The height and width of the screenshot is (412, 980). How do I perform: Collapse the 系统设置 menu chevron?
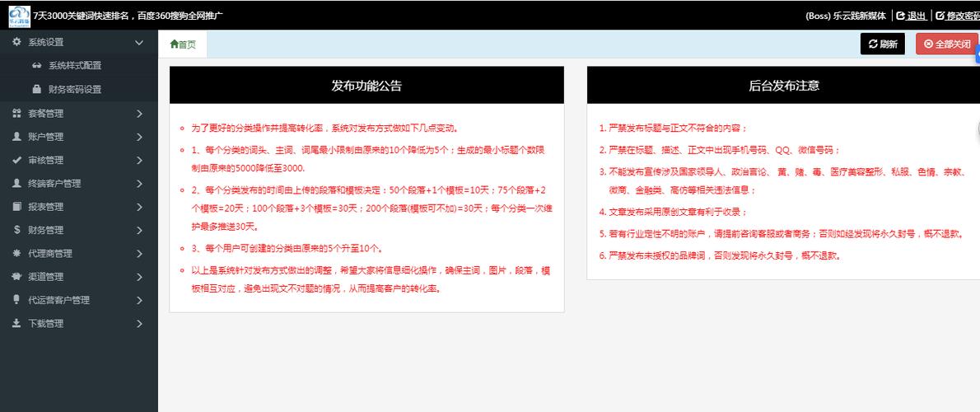[x=139, y=42]
